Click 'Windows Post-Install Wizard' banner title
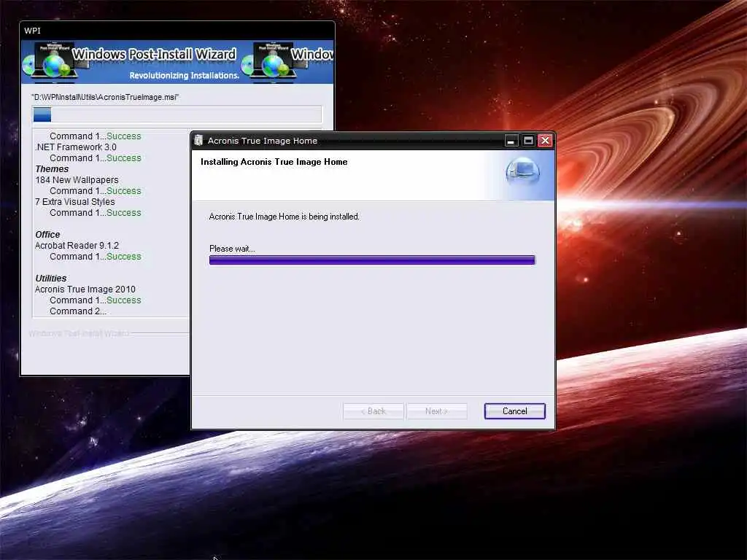The width and height of the screenshot is (747, 560). [154, 54]
